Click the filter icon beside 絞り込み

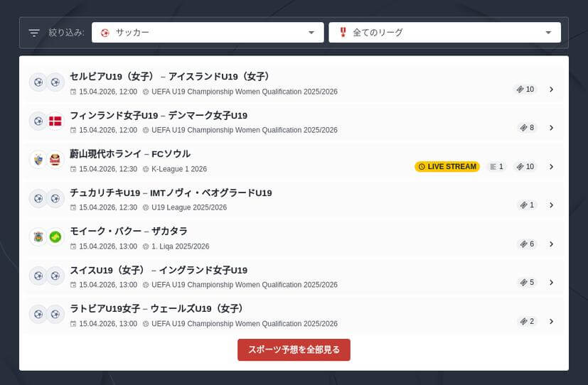[33, 33]
